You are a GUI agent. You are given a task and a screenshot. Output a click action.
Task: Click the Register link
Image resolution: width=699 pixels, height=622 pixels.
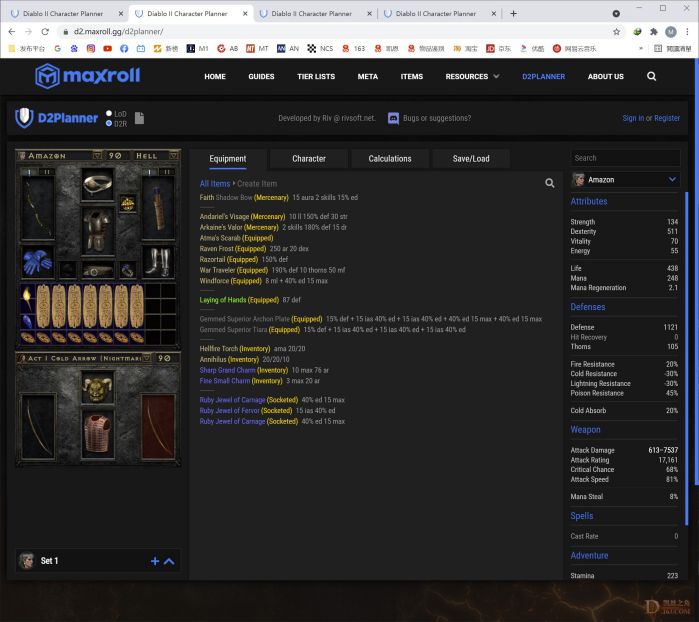coord(667,118)
